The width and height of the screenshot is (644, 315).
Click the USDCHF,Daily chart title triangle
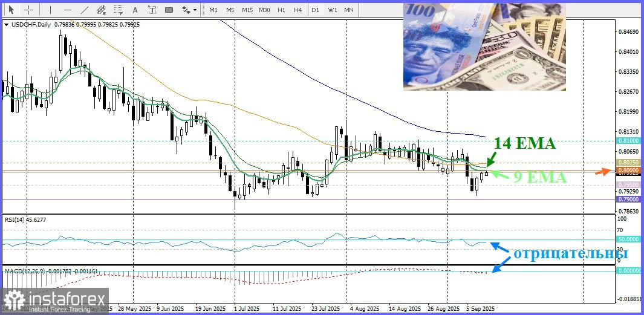(6, 25)
